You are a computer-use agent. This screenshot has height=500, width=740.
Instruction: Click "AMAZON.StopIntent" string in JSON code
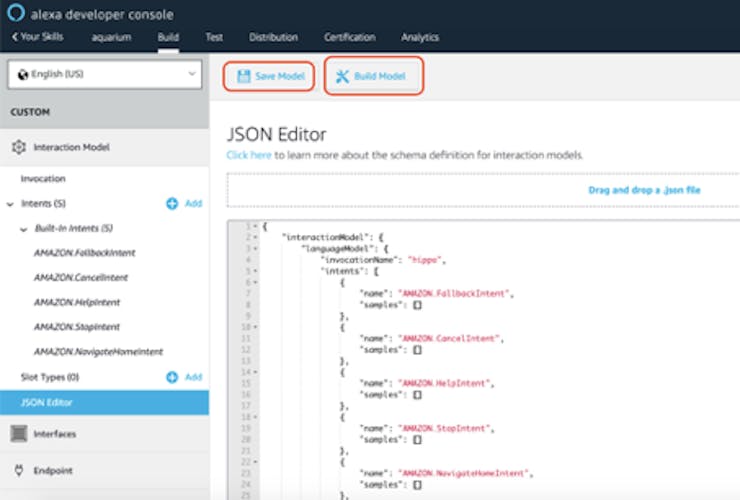[444, 428]
